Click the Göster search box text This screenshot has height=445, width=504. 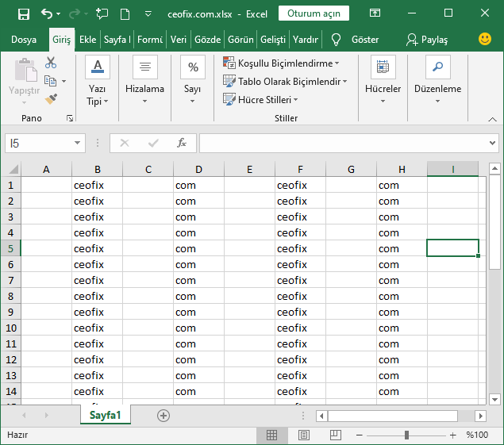[365, 40]
